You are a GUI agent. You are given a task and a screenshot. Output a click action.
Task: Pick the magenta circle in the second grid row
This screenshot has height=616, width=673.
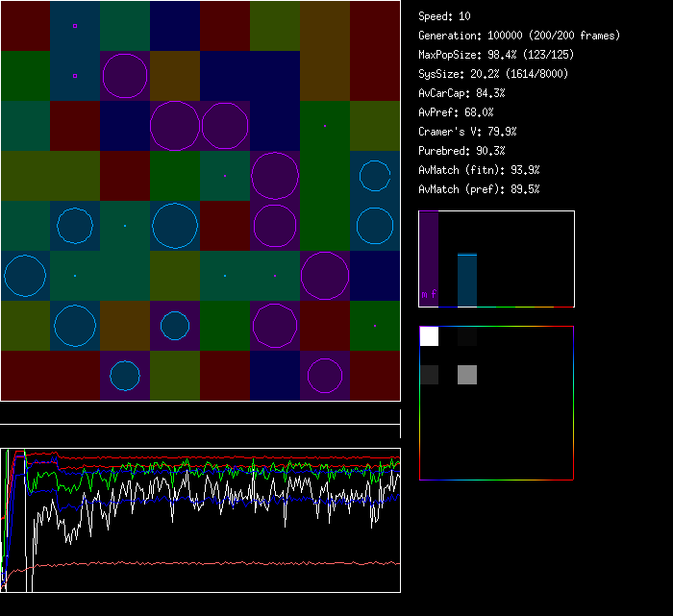coord(125,75)
